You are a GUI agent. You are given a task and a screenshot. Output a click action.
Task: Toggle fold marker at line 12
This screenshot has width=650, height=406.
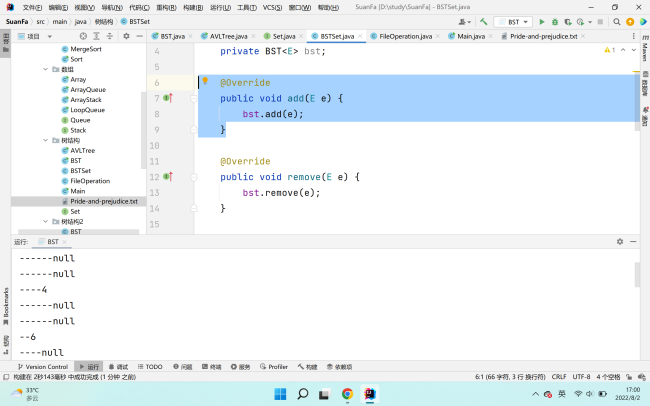point(194,177)
